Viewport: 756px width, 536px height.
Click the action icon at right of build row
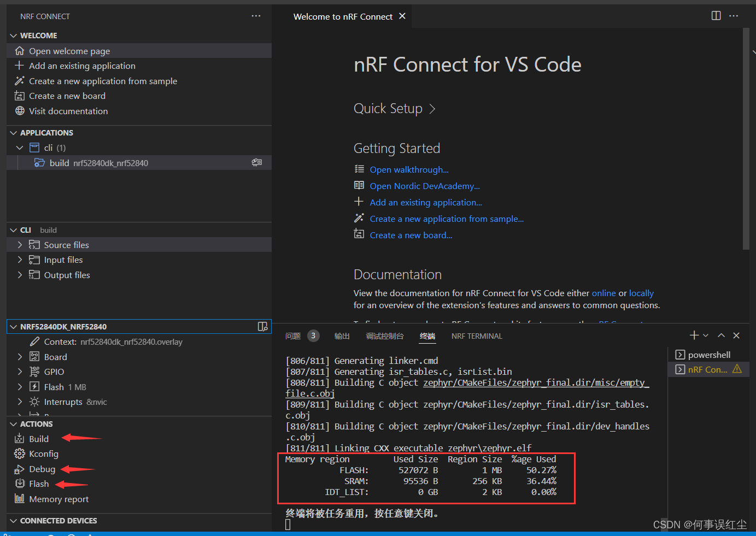click(x=256, y=162)
